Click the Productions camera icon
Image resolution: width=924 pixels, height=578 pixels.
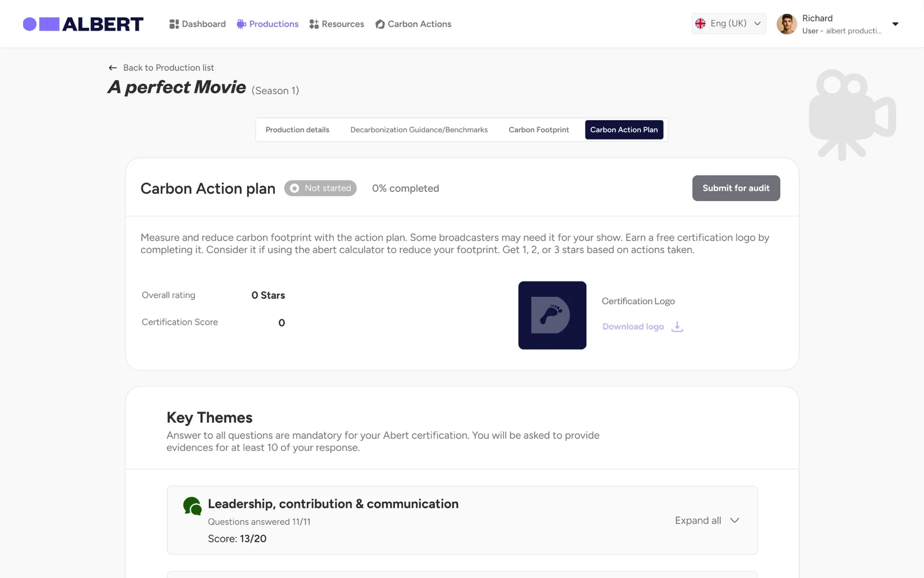click(241, 24)
